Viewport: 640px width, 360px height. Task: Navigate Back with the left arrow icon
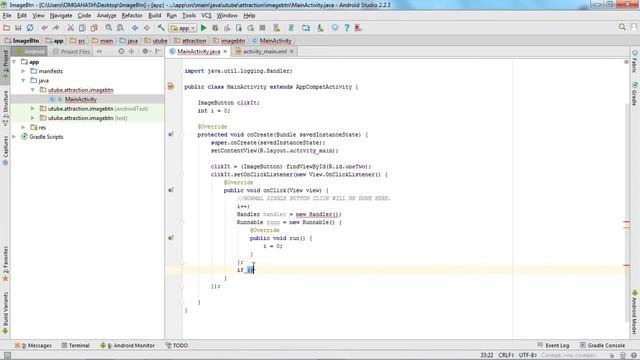pyautogui.click(x=135, y=28)
